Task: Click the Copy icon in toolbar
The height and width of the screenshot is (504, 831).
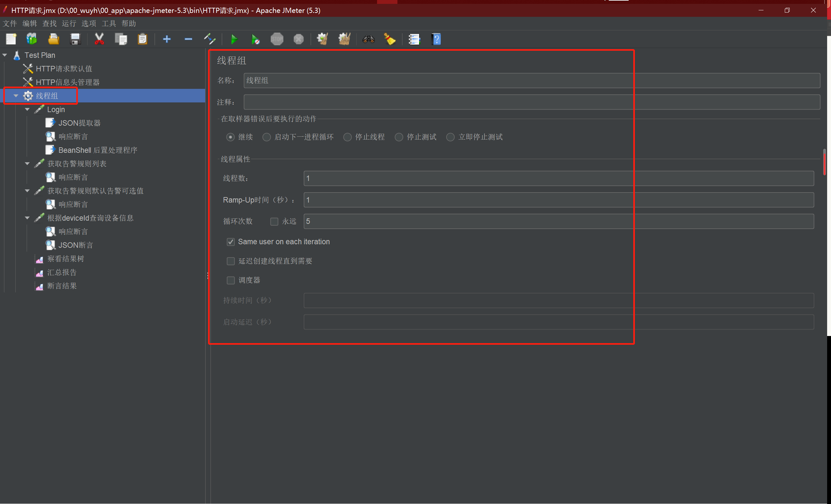Action: (x=121, y=39)
